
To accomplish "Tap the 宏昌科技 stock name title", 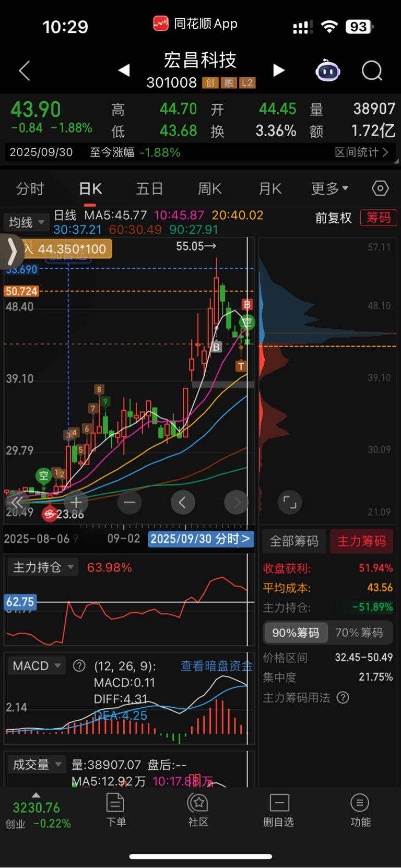I will pos(200,60).
